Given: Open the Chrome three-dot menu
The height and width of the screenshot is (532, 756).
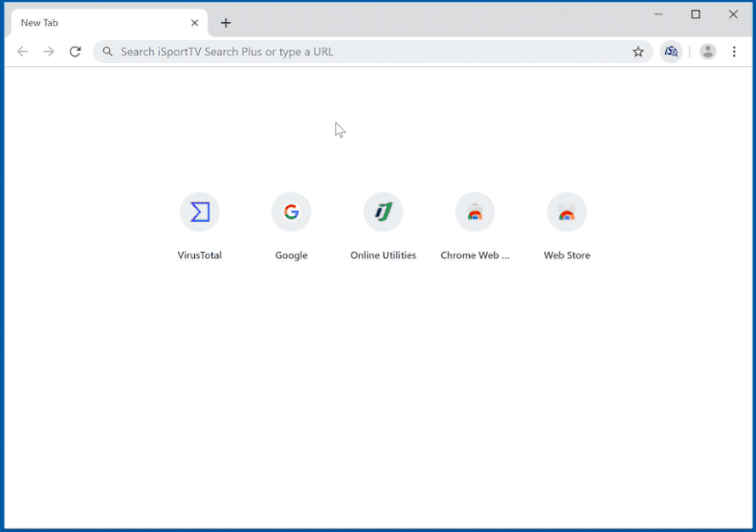Looking at the screenshot, I should click(734, 52).
